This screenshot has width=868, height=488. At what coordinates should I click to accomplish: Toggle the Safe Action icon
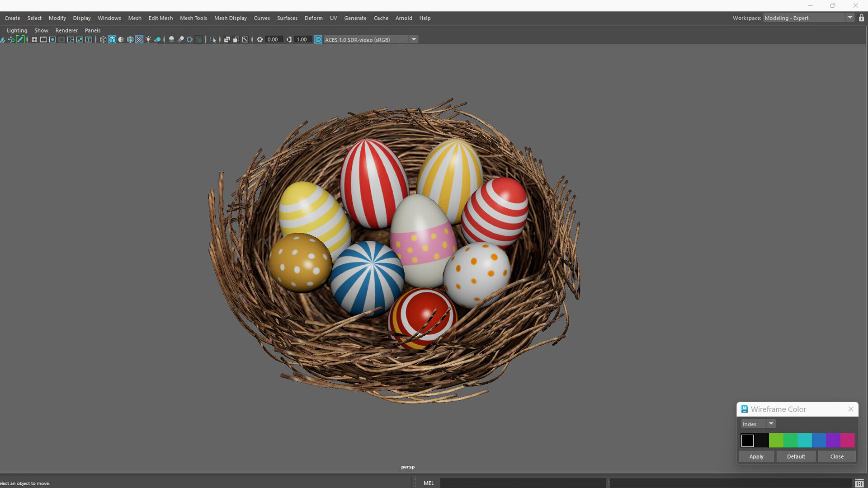(80, 39)
